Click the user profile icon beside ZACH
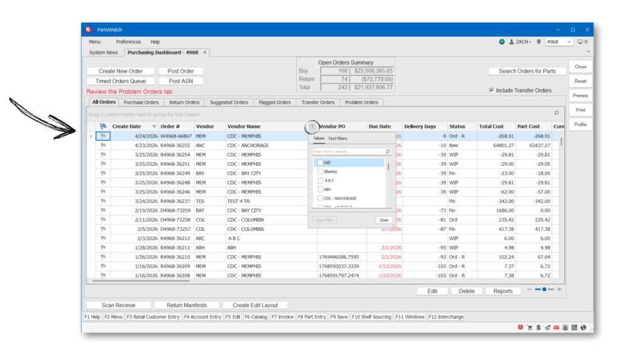Screen dimensions: 644x362 click(511, 42)
